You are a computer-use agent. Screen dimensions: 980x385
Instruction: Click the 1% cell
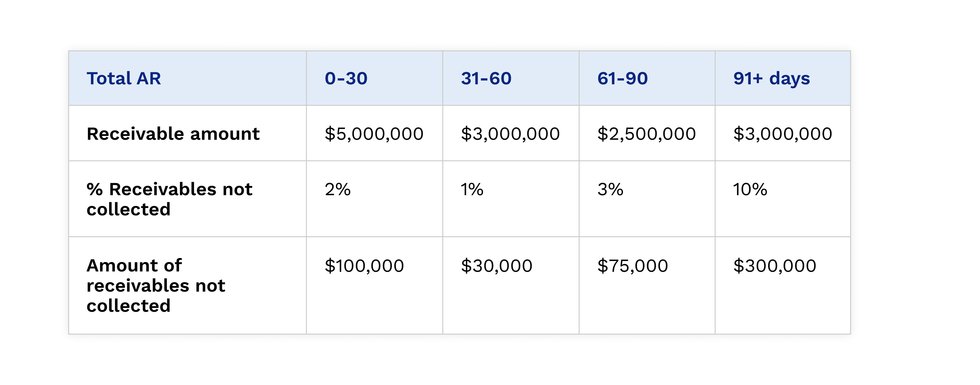coord(510,199)
